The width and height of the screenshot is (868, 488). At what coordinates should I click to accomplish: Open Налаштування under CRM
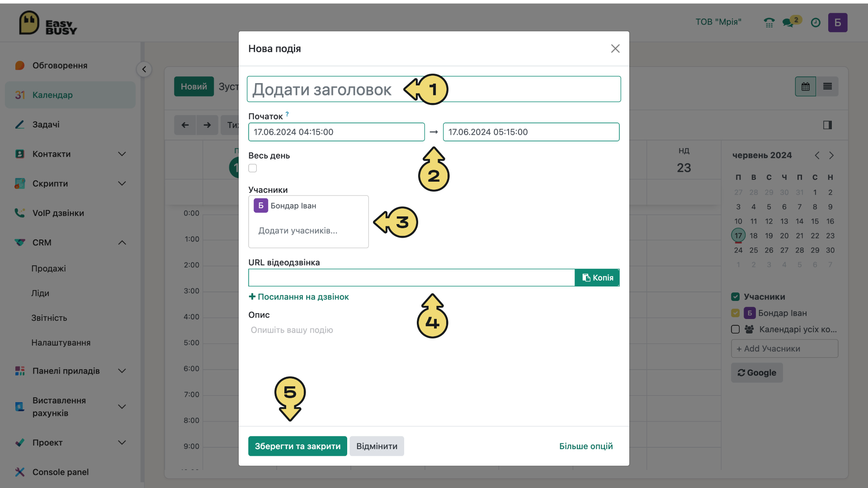click(61, 343)
